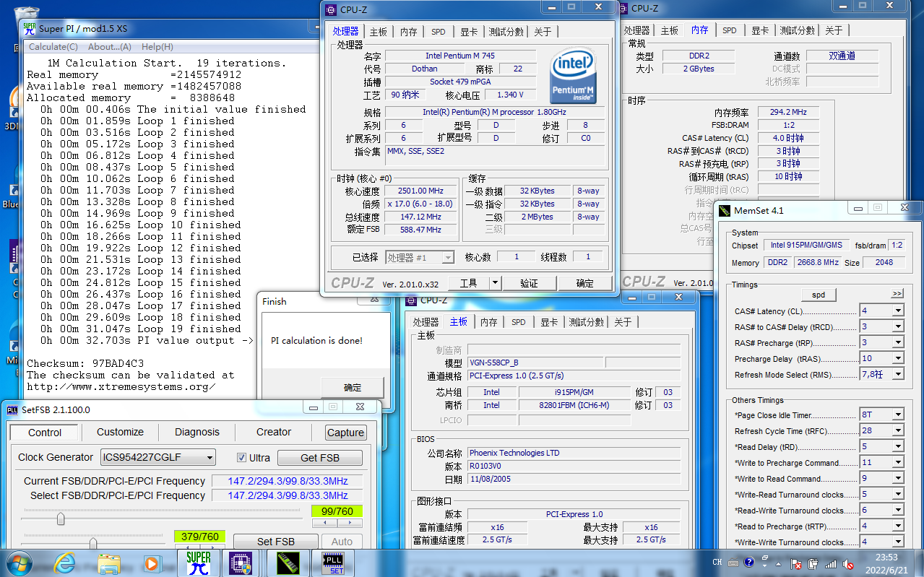Open Write to Precharge Command dropdown
The width and height of the screenshot is (924, 577).
point(898,463)
